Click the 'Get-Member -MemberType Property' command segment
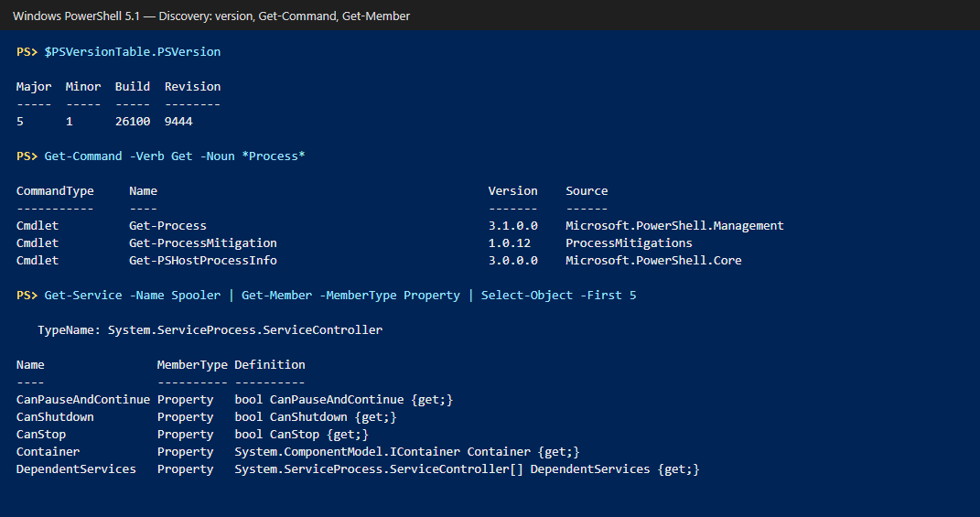 350,295
